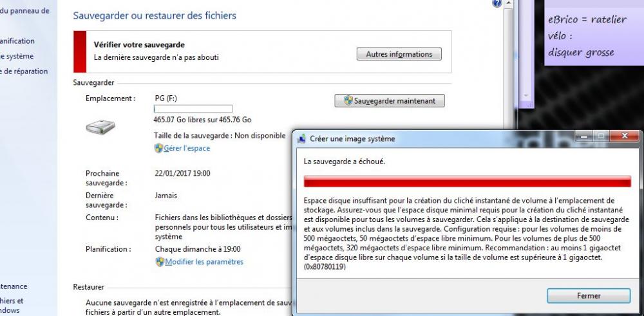Viewport: 644px width, 316px height.
Task: Open the de réparation link in left panel
Action: point(24,71)
